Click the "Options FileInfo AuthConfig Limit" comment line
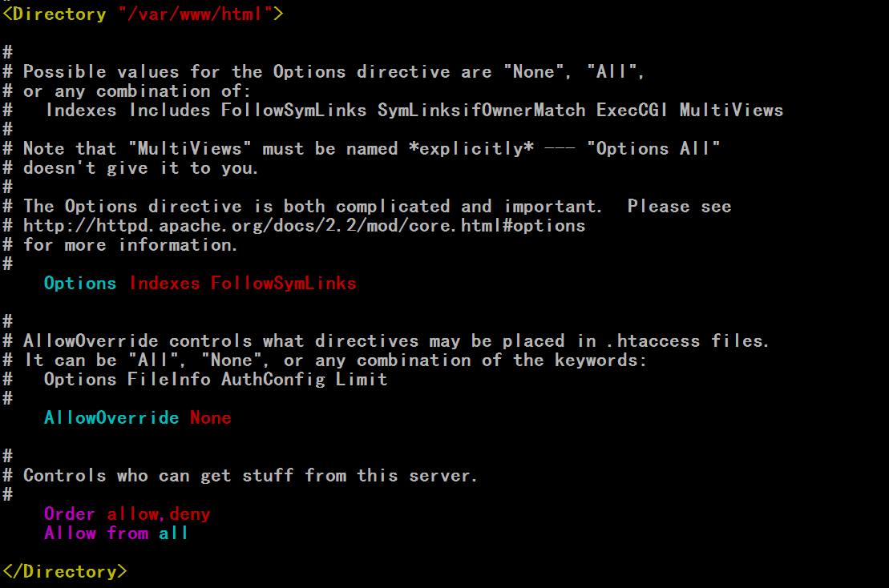The image size is (889, 588). [x=216, y=379]
